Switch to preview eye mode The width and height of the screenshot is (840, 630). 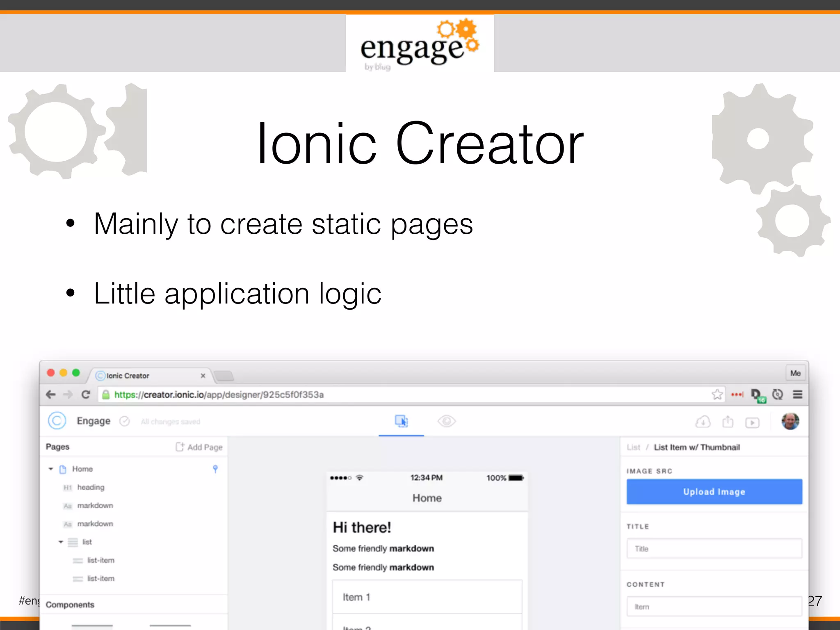tap(447, 421)
